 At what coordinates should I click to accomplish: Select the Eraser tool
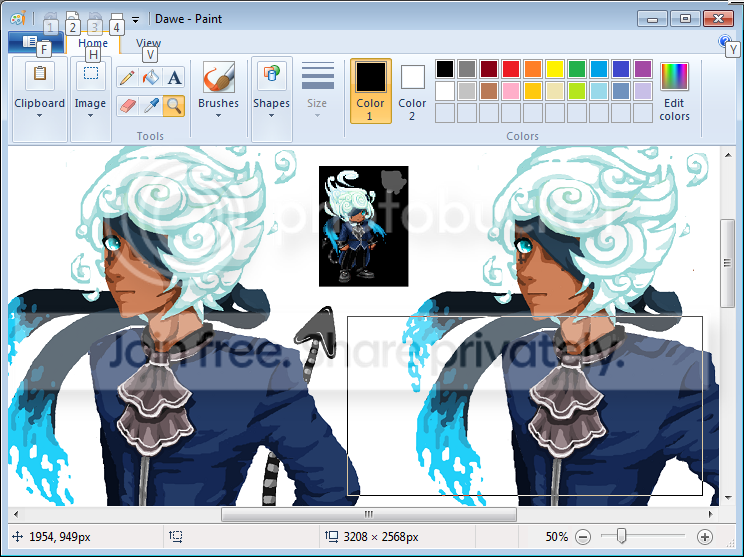(x=127, y=105)
